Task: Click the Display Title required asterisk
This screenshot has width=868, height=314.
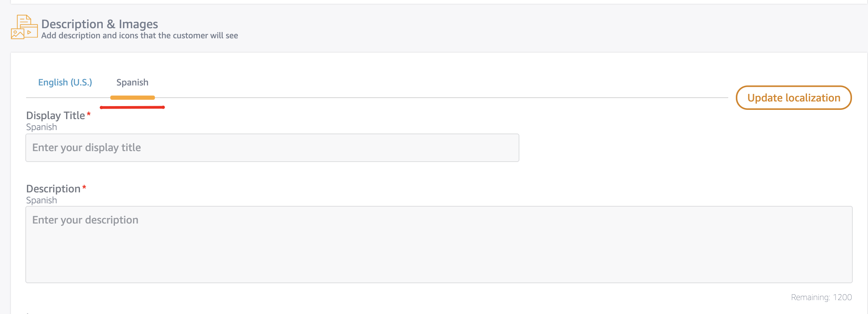Action: pos(88,113)
